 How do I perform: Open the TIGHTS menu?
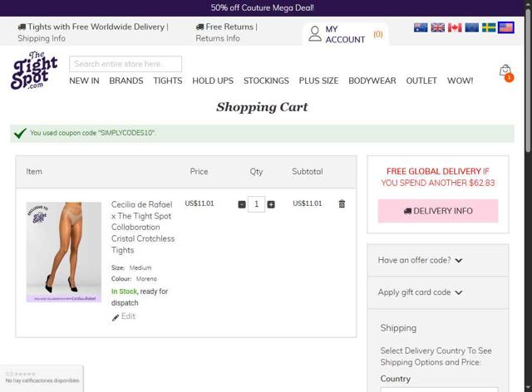click(168, 81)
